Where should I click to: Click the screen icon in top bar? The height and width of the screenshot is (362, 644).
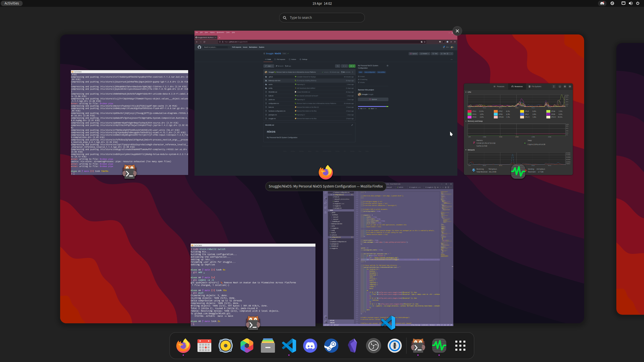coord(623,3)
